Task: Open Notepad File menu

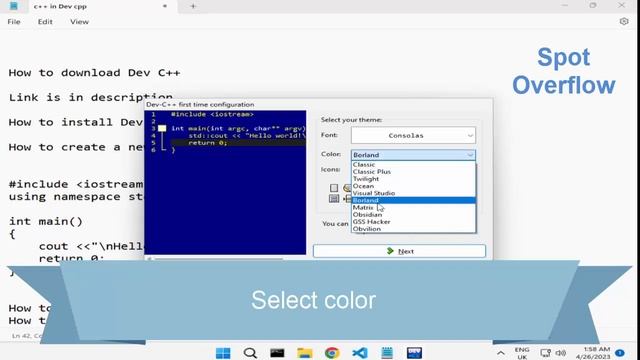Action: click(14, 22)
